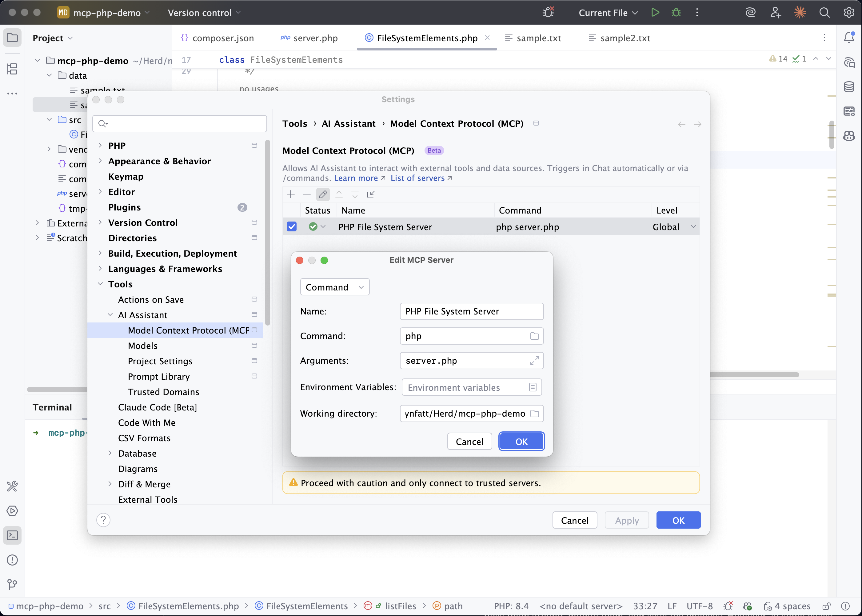Expand Appearance & Behavior settings
The width and height of the screenshot is (862, 616).
tap(100, 161)
